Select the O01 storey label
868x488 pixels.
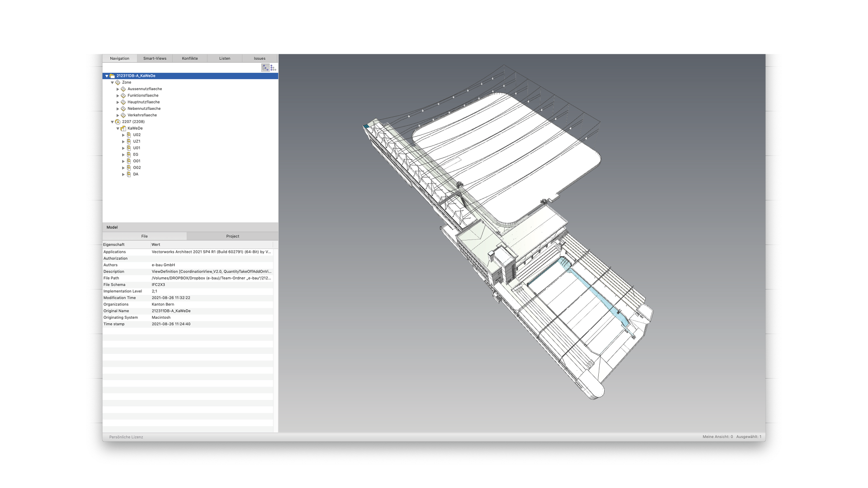(137, 161)
